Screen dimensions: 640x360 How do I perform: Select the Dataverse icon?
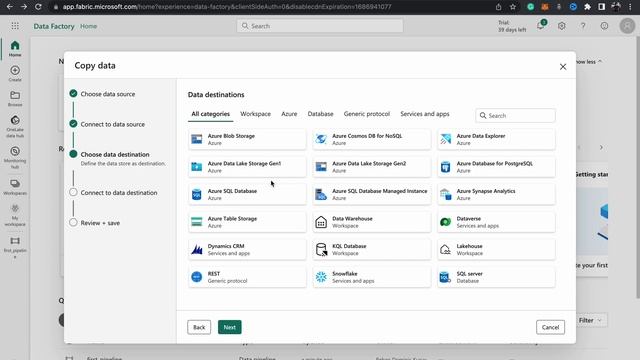446,222
